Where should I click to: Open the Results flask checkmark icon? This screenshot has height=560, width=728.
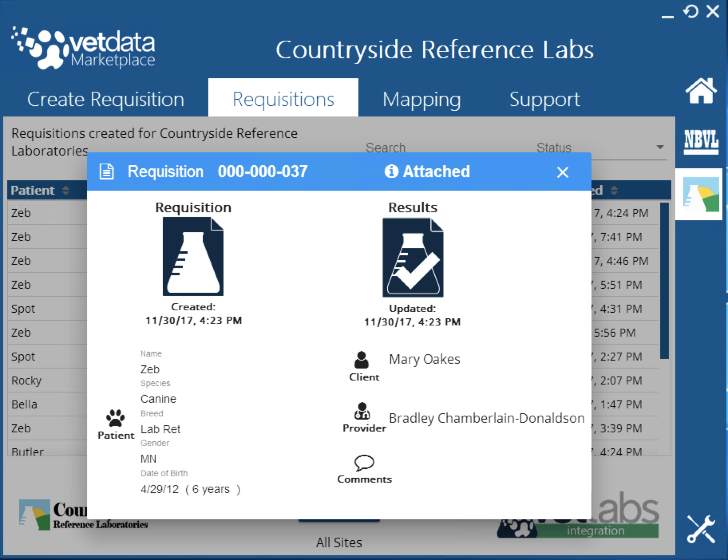tap(413, 257)
